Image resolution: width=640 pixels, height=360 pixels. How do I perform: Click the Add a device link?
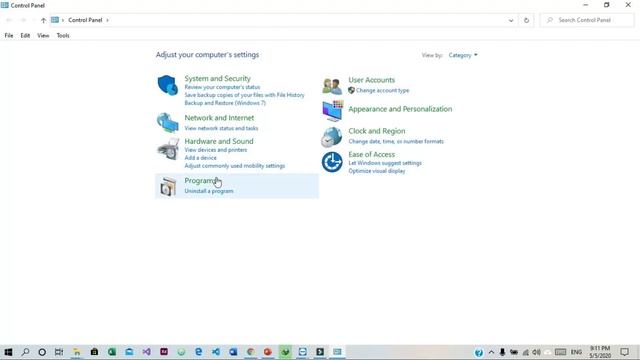(x=200, y=158)
